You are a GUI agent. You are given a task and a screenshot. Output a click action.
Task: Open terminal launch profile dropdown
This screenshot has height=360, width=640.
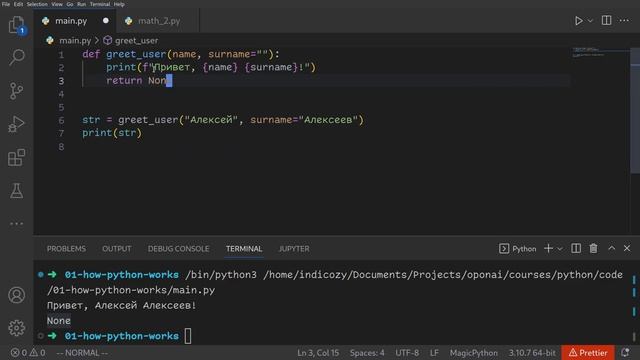[x=560, y=249]
